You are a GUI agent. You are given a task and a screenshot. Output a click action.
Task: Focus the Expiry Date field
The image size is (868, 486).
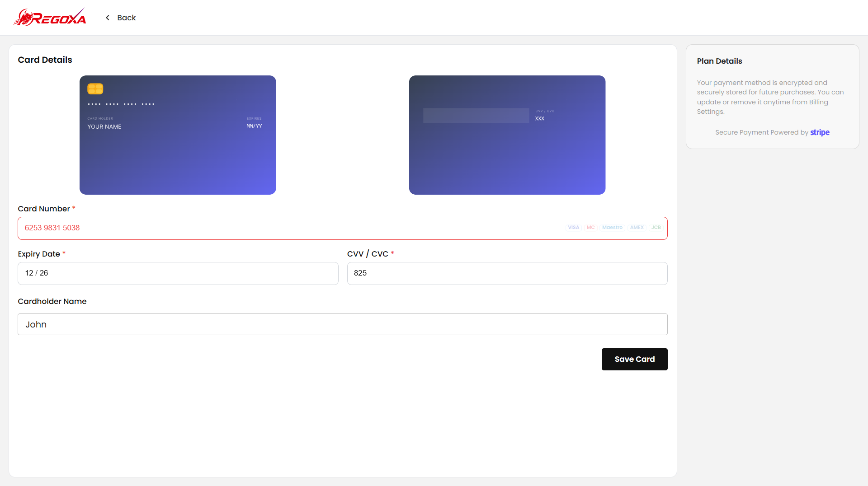(178, 273)
